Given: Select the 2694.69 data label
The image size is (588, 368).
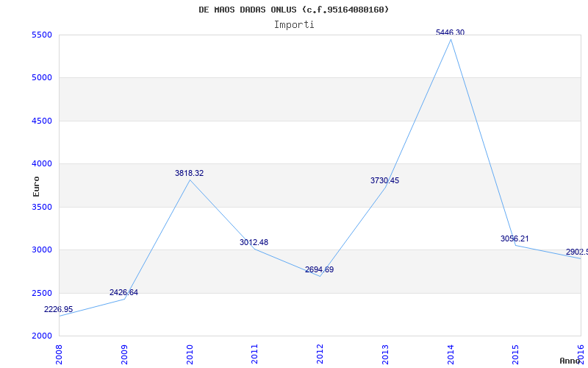Looking at the screenshot, I should (319, 269).
